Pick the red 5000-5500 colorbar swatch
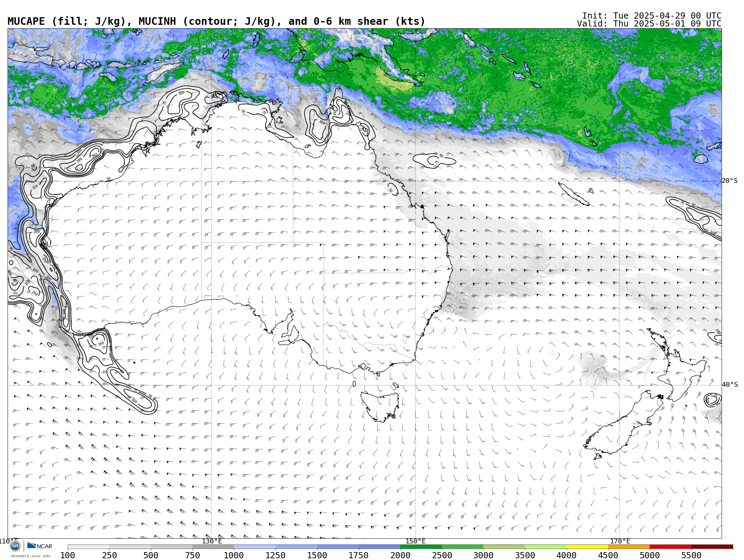The height and width of the screenshot is (560, 744). coord(670,547)
